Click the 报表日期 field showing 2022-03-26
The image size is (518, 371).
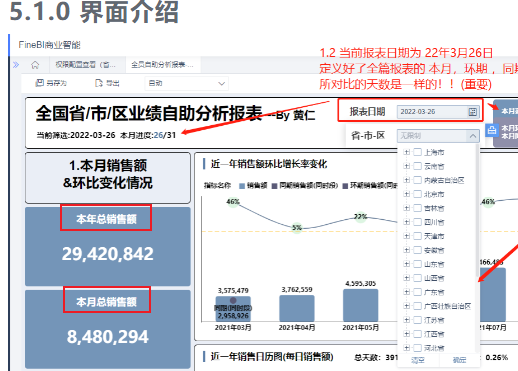click(438, 112)
